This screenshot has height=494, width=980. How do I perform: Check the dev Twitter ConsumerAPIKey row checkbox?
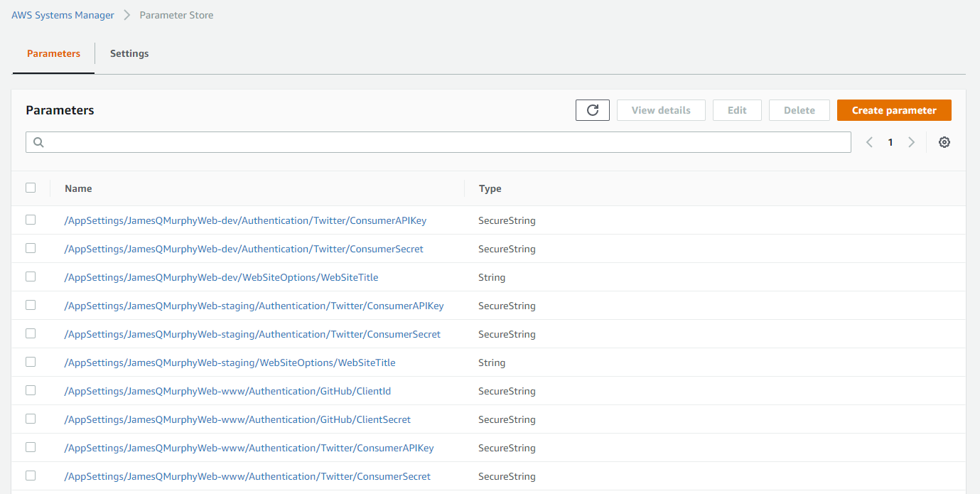point(31,220)
